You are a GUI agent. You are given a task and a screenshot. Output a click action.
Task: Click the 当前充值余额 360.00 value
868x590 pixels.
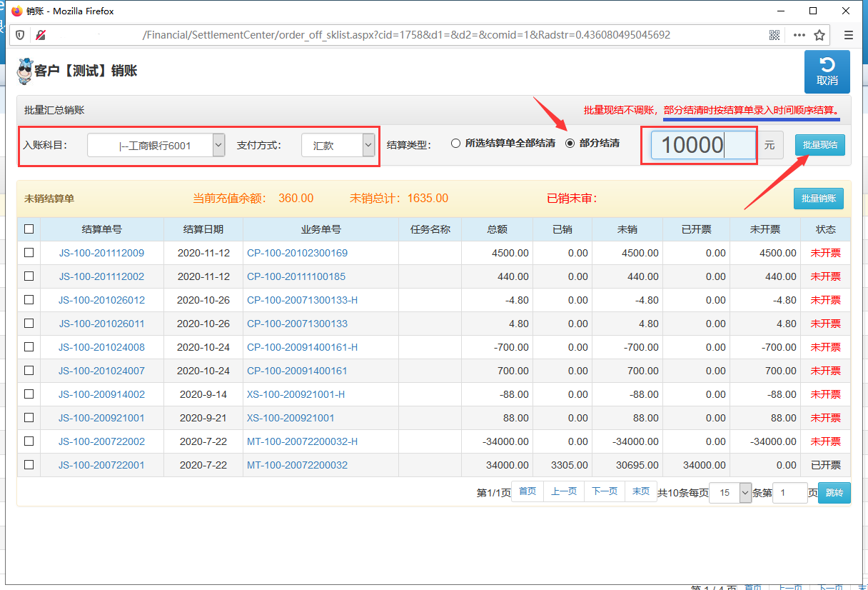point(296,199)
